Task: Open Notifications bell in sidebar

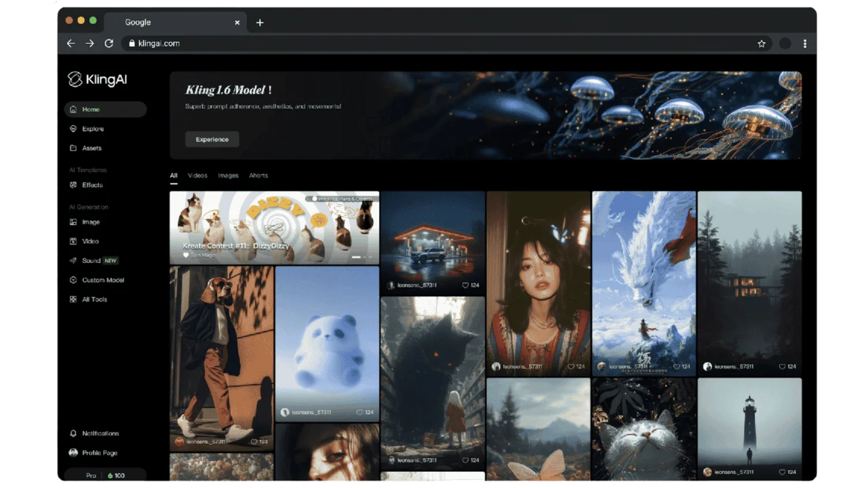Action: pos(73,433)
